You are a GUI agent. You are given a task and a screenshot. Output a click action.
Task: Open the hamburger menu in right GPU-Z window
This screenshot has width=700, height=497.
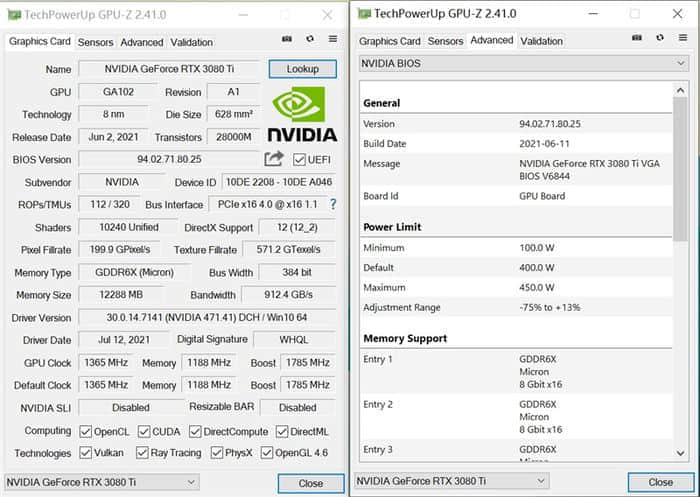(x=683, y=38)
